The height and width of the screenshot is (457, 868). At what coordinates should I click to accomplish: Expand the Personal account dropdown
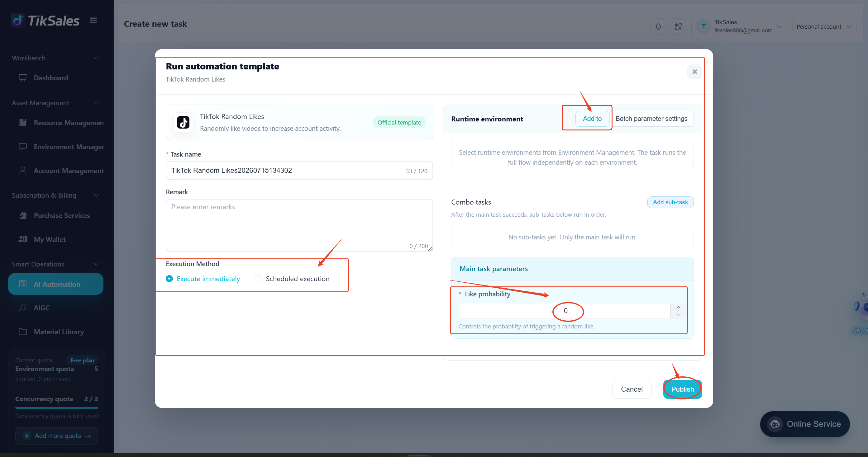tap(824, 26)
